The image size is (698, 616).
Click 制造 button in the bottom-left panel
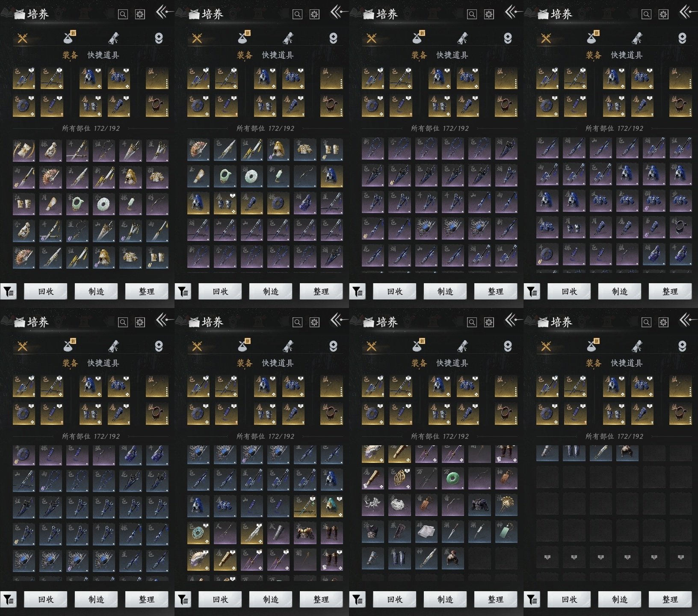pyautogui.click(x=96, y=599)
